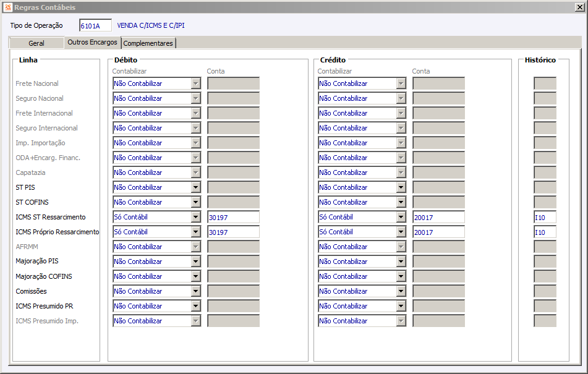Image resolution: width=588 pixels, height=374 pixels.
Task: Click the VENDA C/ICMS E C/IPI description
Action: (x=151, y=25)
